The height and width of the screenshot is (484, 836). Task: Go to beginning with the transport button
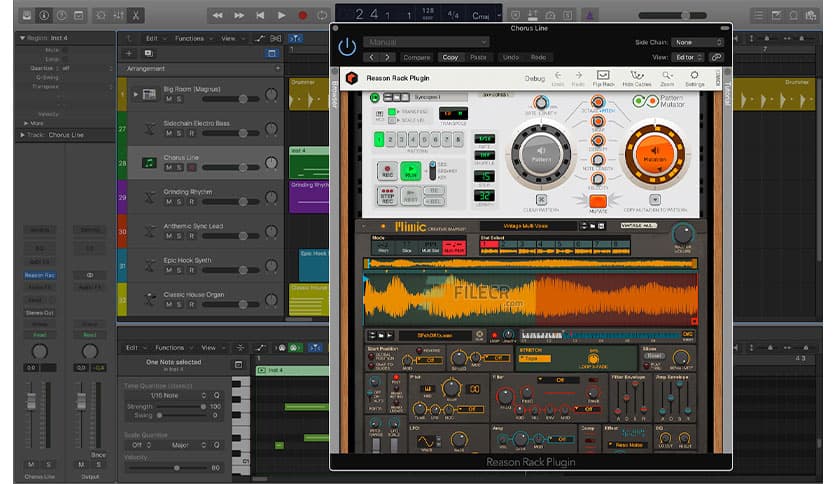click(260, 15)
